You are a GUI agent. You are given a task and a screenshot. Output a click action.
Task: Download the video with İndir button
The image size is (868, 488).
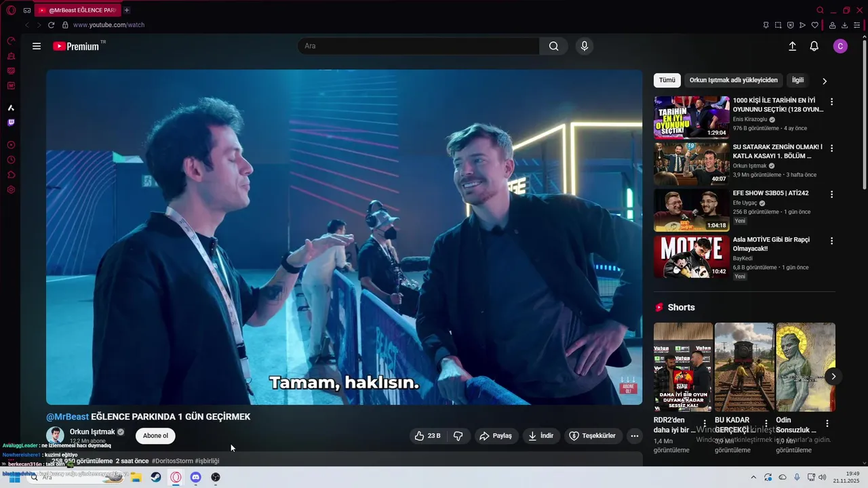click(541, 436)
